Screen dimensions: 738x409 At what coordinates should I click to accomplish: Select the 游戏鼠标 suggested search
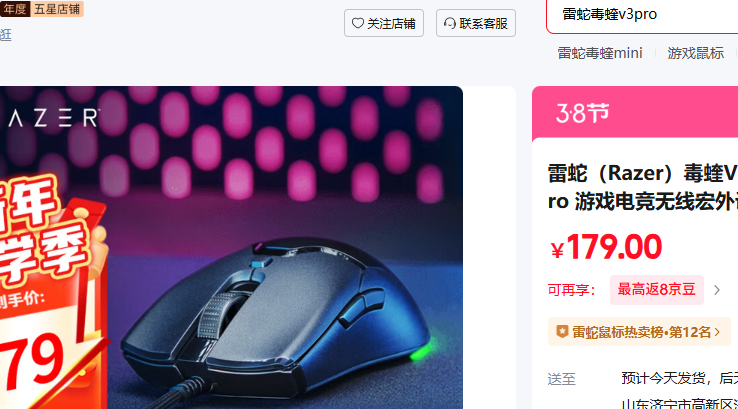tap(695, 53)
